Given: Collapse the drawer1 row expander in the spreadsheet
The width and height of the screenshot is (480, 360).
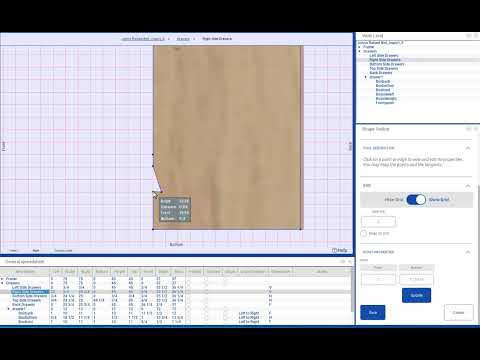Looking at the screenshot, I should coord(9,309).
